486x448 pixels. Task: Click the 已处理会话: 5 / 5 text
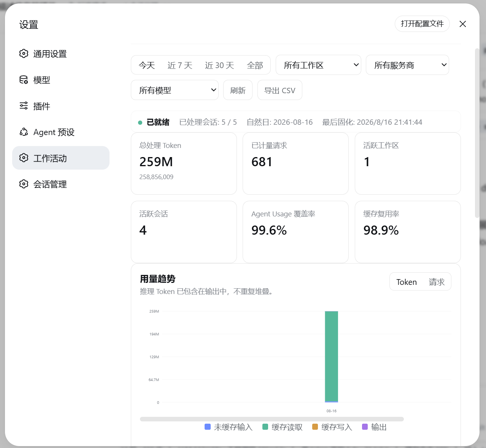[208, 122]
